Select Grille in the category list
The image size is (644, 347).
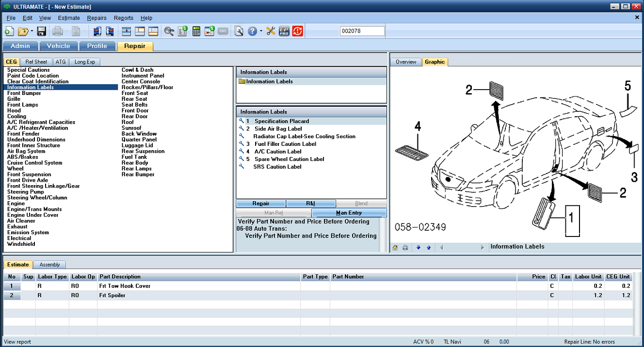coord(14,99)
